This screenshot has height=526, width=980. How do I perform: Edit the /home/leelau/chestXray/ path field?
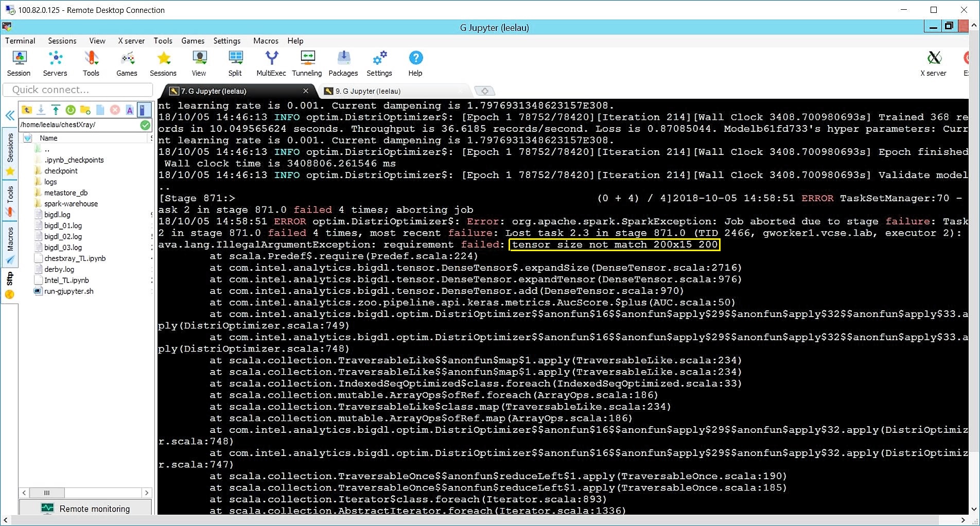click(79, 125)
